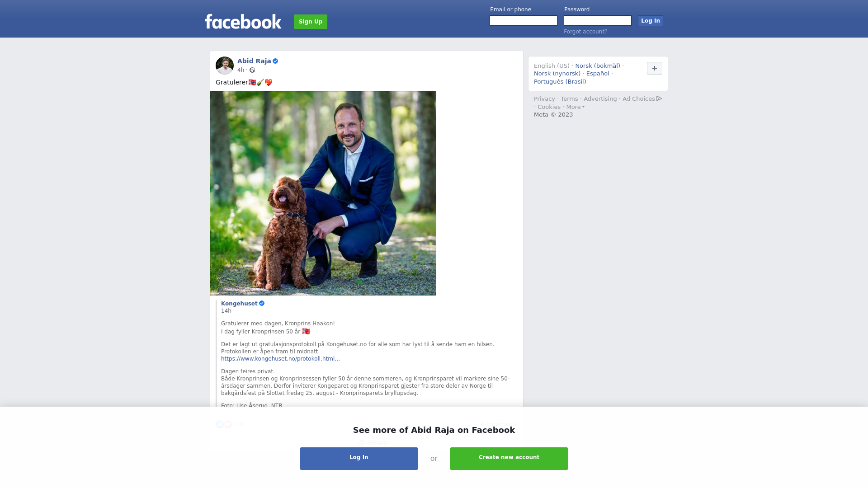
Task: Click the Forgot account? link
Action: pyautogui.click(x=585, y=32)
